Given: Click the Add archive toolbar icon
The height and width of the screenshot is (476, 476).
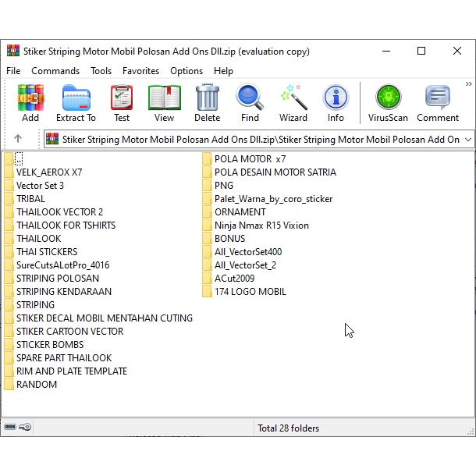Looking at the screenshot, I should (30, 103).
